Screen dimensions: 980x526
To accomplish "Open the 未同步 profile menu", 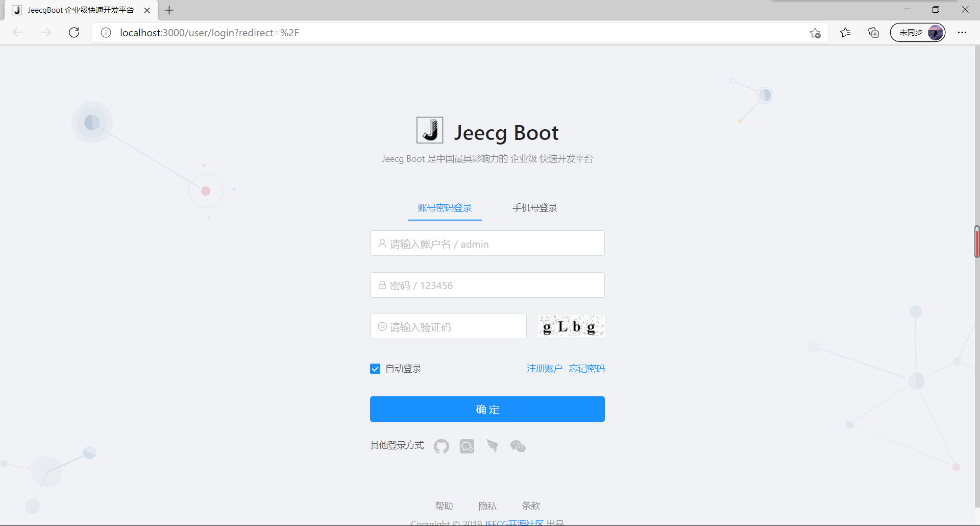I will coord(917,32).
